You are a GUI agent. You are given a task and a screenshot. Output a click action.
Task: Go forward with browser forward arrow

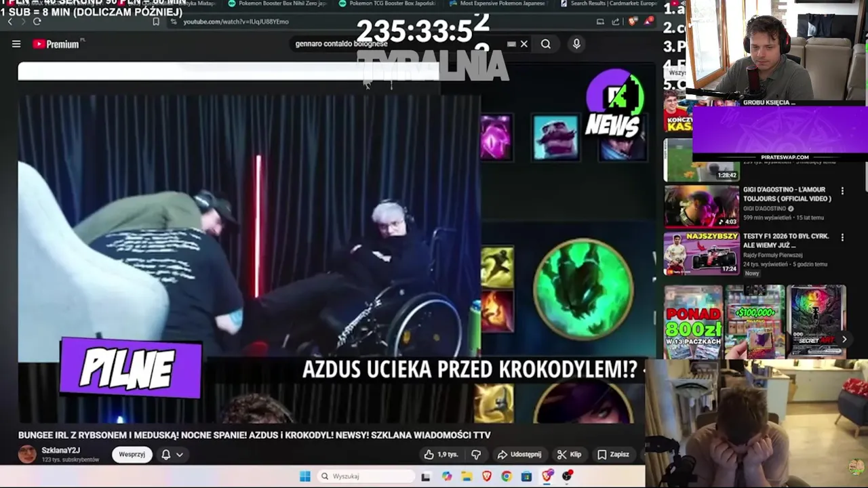coord(22,22)
